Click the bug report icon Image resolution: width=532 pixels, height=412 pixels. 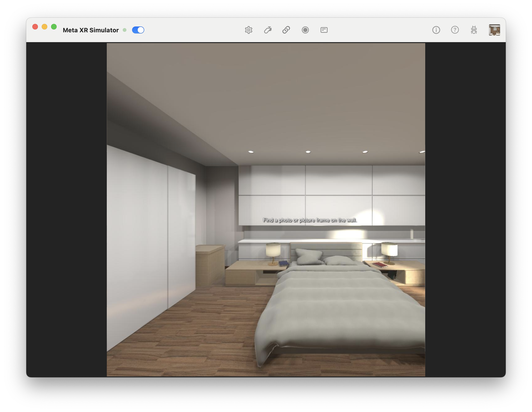474,30
